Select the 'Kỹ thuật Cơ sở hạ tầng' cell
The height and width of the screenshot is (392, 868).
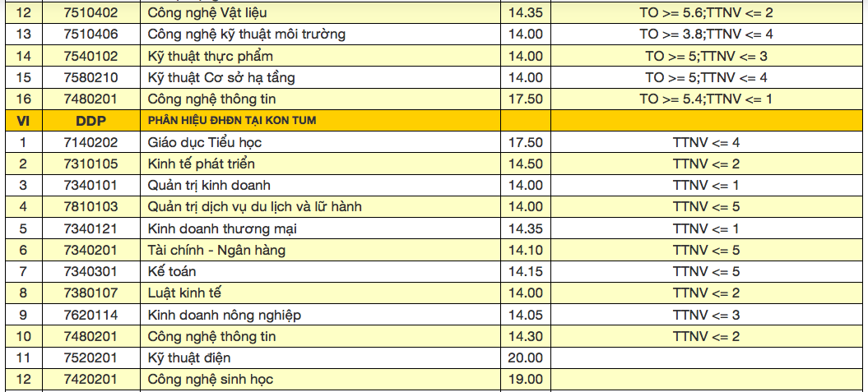coord(220,77)
